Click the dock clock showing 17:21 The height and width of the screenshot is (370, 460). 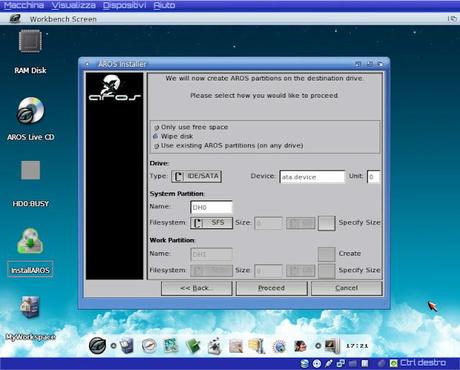[x=357, y=346]
